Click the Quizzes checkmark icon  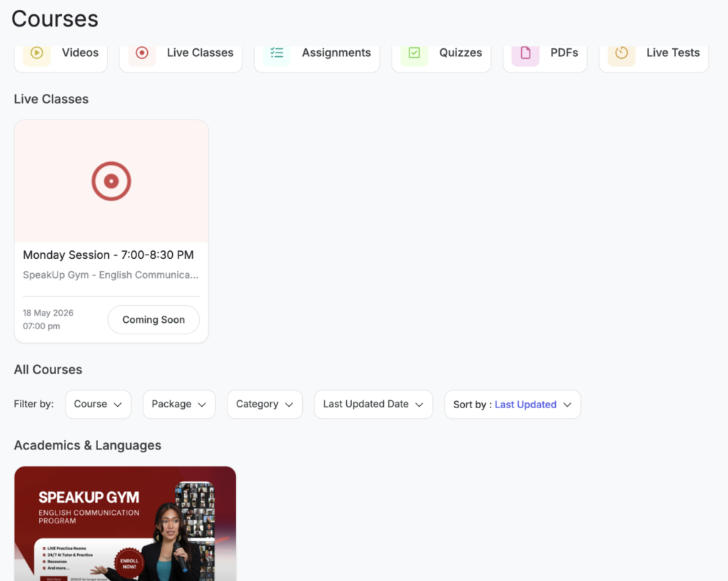414,53
